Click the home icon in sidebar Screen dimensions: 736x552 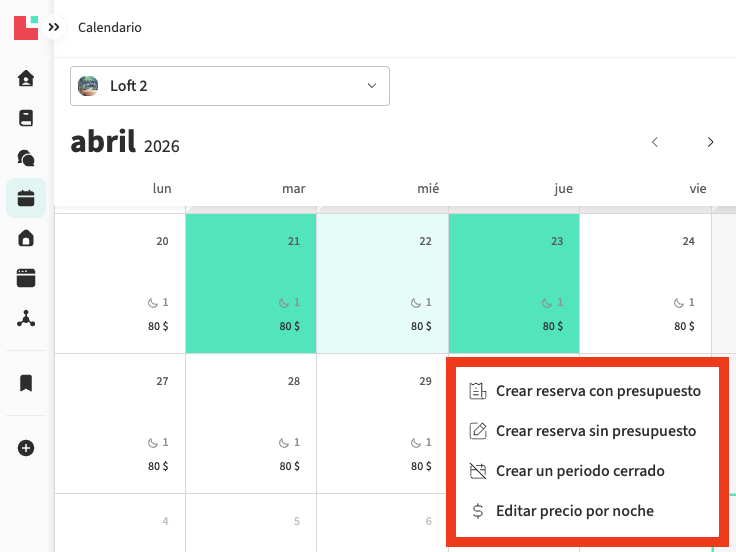tap(26, 78)
